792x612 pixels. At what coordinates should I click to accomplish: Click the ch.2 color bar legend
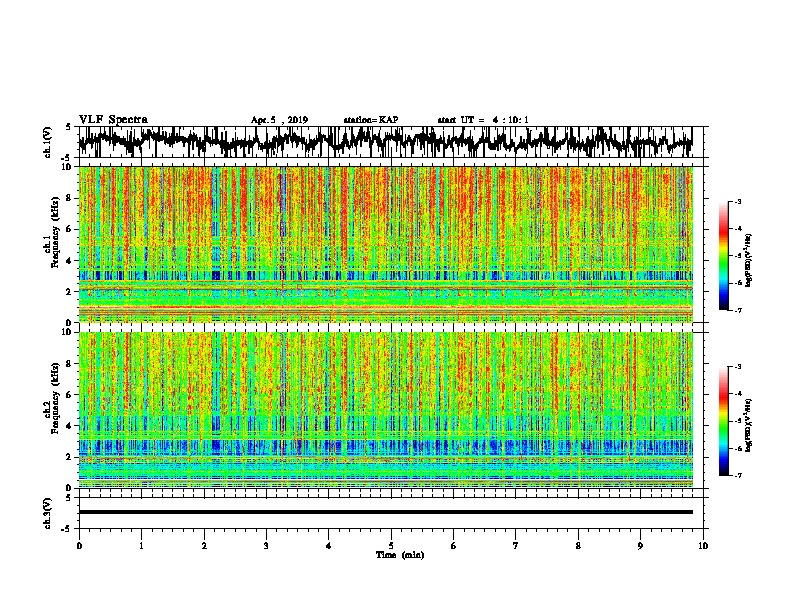click(723, 421)
